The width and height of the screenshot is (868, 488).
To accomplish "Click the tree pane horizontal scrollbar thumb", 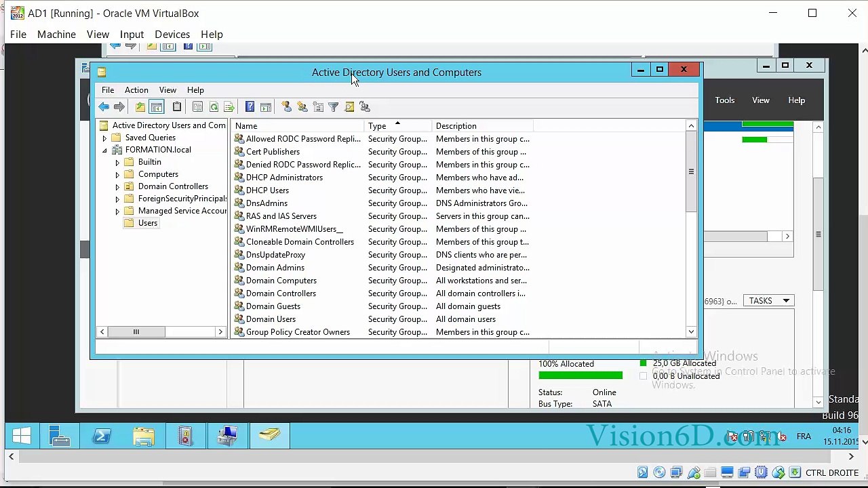I will pyautogui.click(x=136, y=332).
